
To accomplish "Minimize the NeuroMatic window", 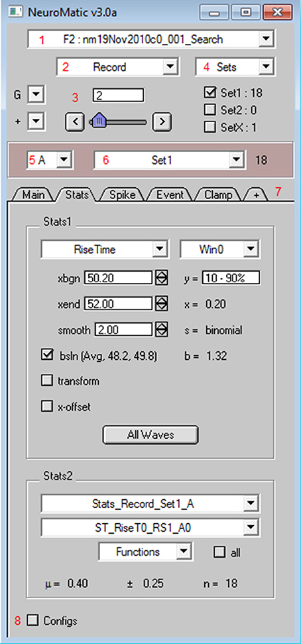I will pyautogui.click(x=214, y=13).
